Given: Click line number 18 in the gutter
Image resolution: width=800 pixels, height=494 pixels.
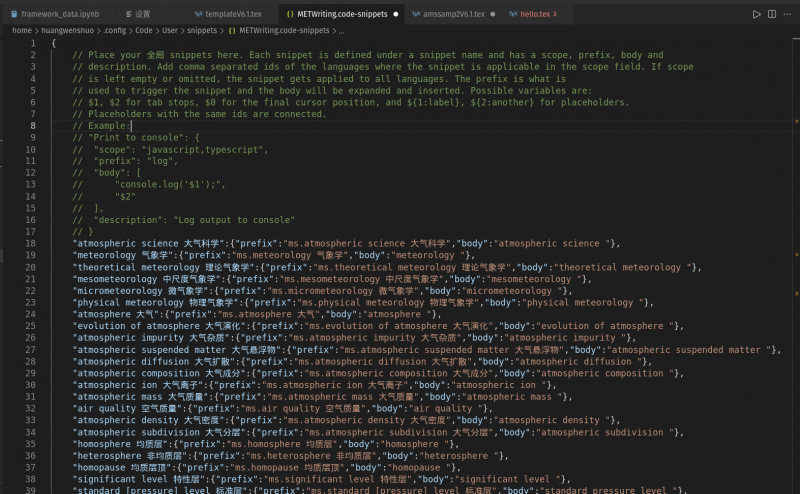Looking at the screenshot, I should (32, 243).
